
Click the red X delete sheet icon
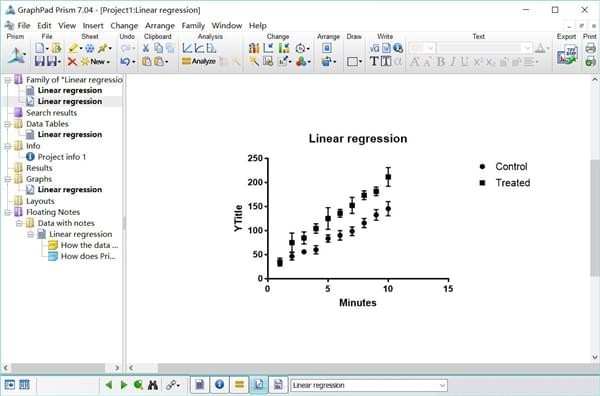72,61
